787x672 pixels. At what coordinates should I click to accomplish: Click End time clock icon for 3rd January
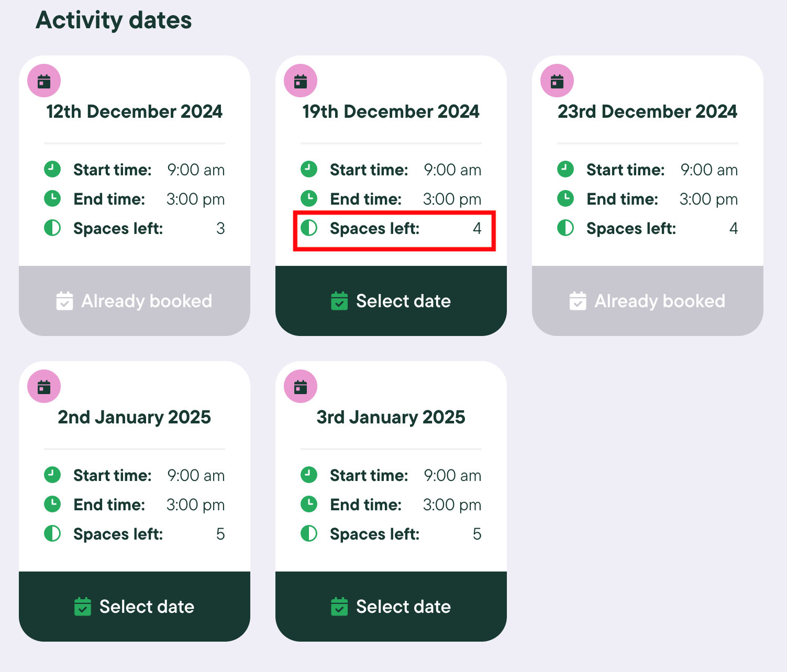point(309,505)
